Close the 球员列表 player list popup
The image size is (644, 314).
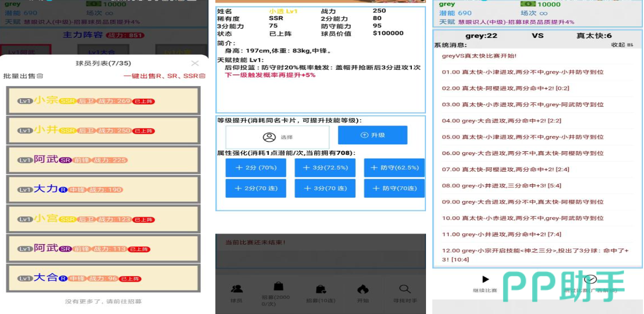[x=195, y=64]
